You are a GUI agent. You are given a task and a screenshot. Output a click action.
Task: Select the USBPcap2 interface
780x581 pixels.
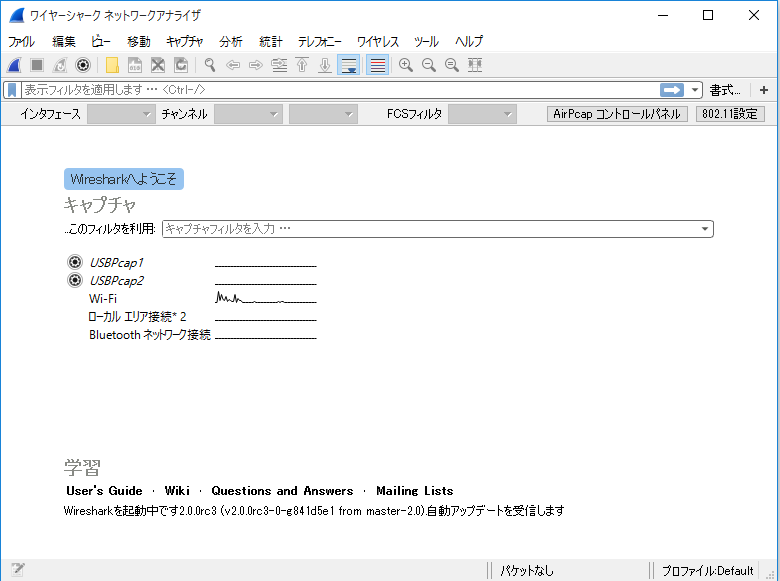[116, 281]
